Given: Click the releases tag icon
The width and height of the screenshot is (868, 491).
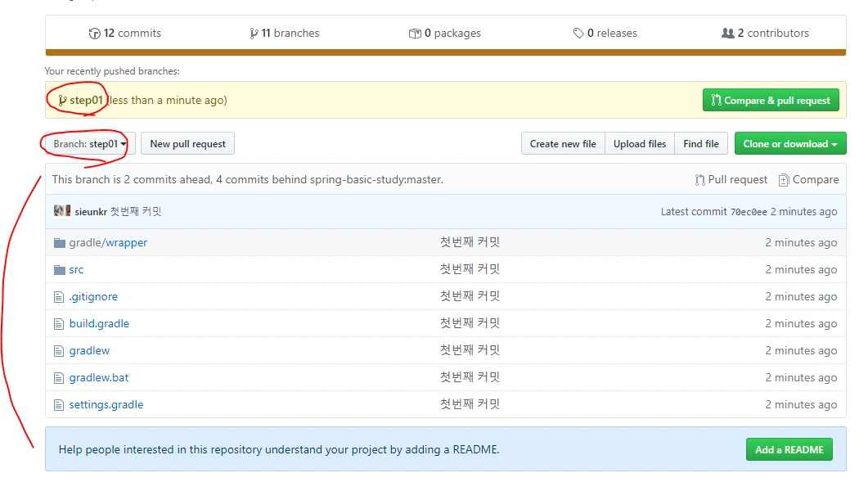Looking at the screenshot, I should [x=578, y=34].
